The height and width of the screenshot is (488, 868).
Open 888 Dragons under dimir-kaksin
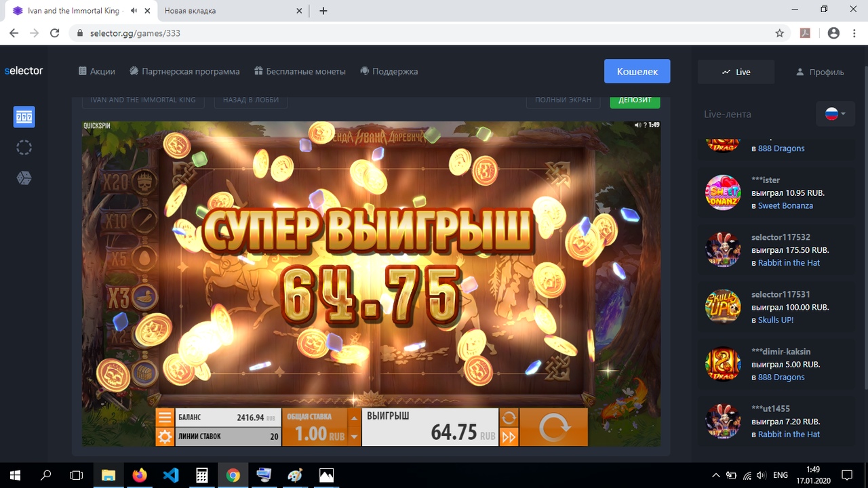(781, 377)
